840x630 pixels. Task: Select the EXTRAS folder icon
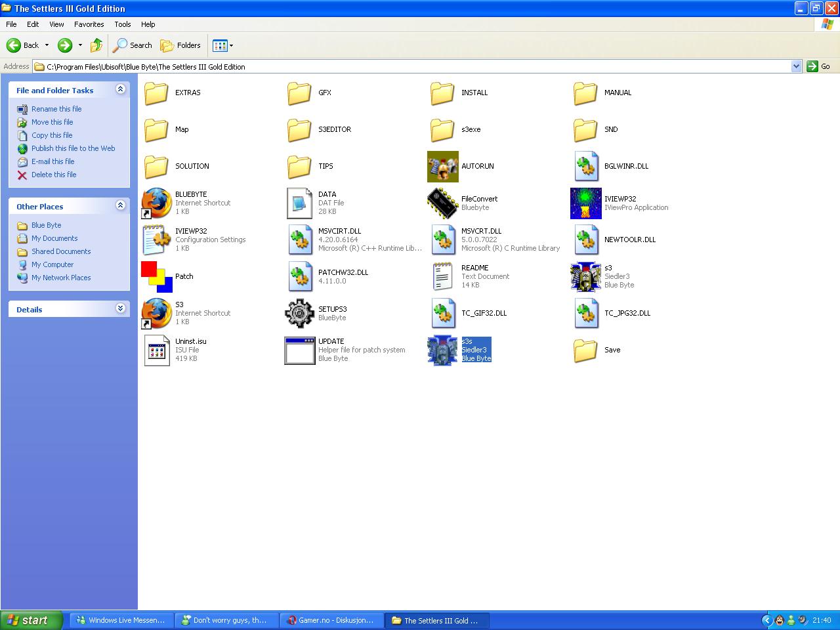point(156,93)
